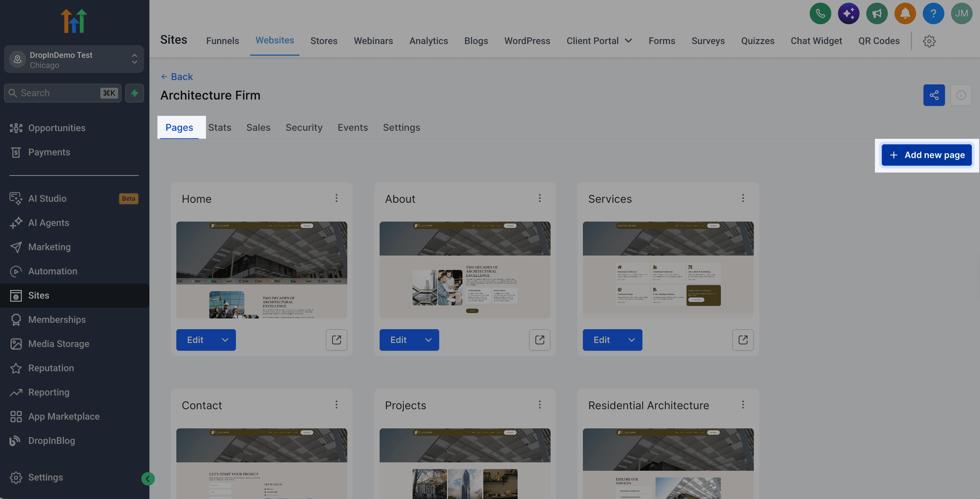Switch to the Security tab

304,128
